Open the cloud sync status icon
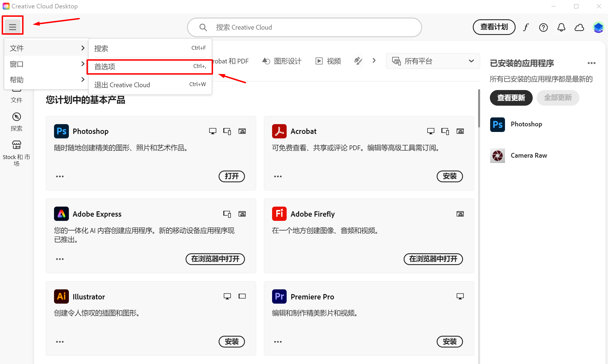The image size is (608, 364). [x=579, y=27]
